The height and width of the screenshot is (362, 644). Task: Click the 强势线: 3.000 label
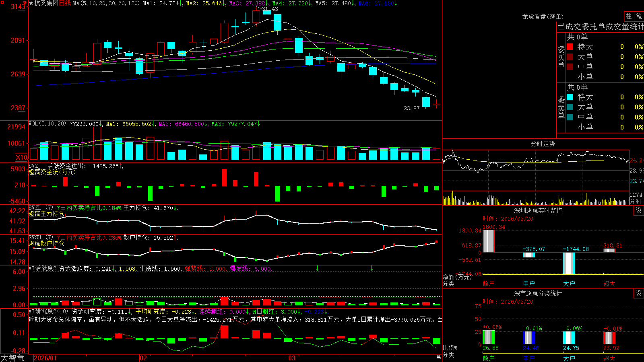point(206,268)
